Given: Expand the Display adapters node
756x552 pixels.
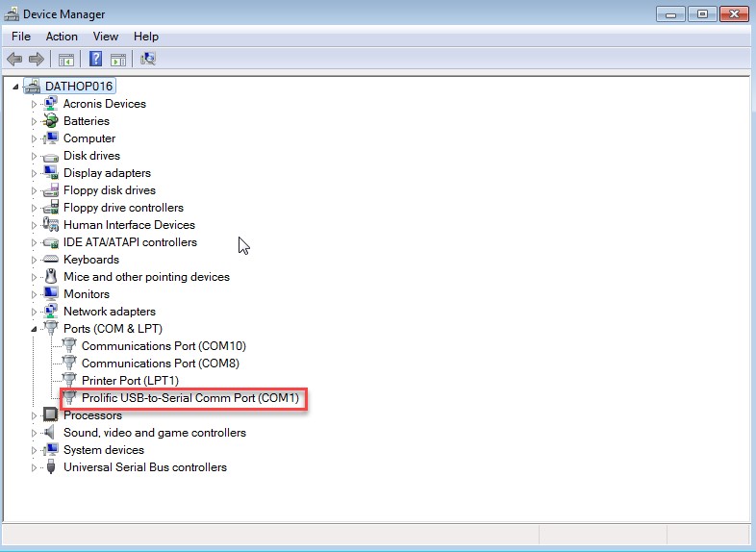Looking at the screenshot, I should coord(34,173).
